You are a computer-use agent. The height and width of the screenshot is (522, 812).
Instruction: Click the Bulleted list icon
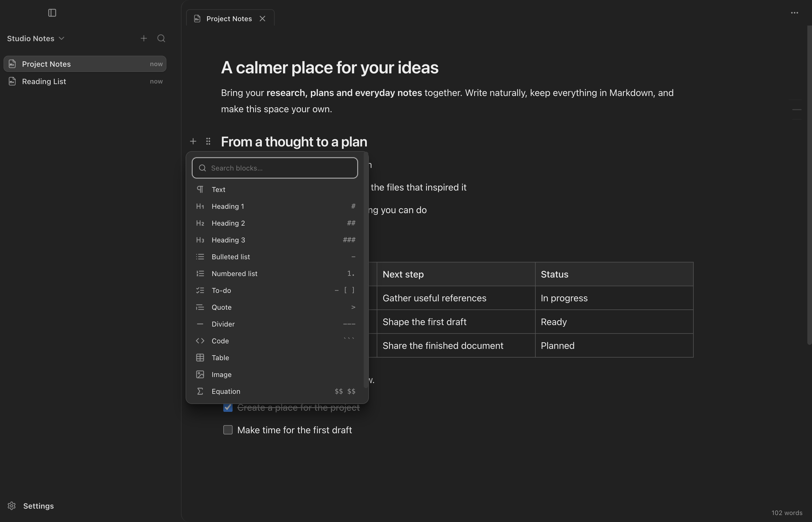[x=200, y=257]
